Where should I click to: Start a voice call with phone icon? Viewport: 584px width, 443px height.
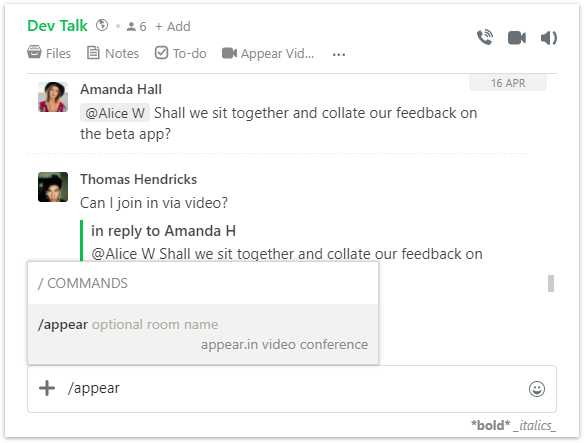click(485, 38)
